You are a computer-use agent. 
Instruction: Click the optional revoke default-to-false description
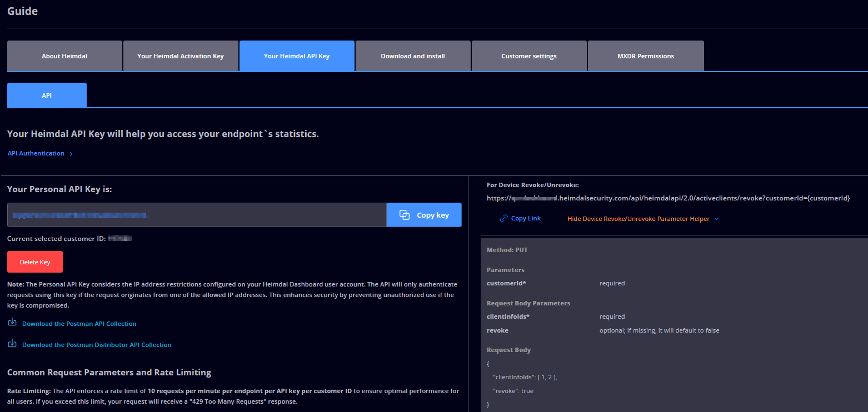pyautogui.click(x=659, y=330)
